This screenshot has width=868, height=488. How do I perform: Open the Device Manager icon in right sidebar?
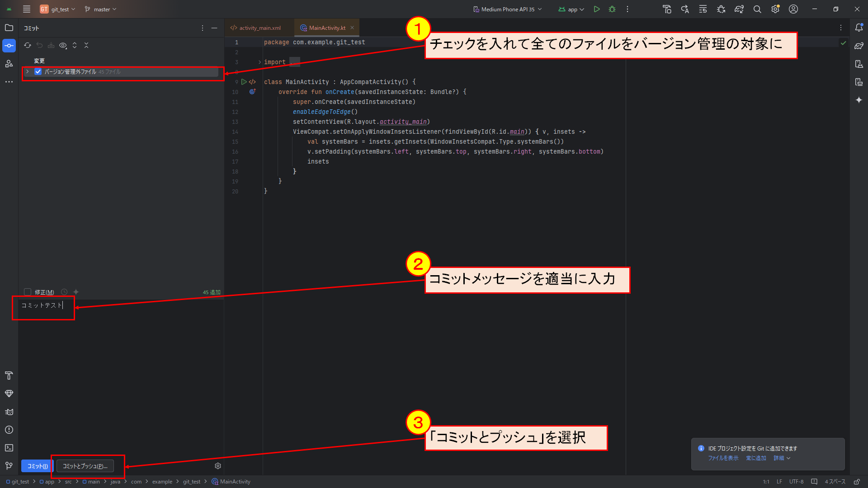859,64
